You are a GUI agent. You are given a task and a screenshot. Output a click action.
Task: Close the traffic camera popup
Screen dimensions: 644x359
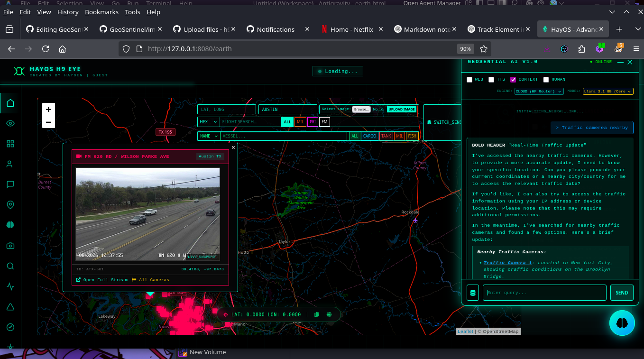coord(233,147)
